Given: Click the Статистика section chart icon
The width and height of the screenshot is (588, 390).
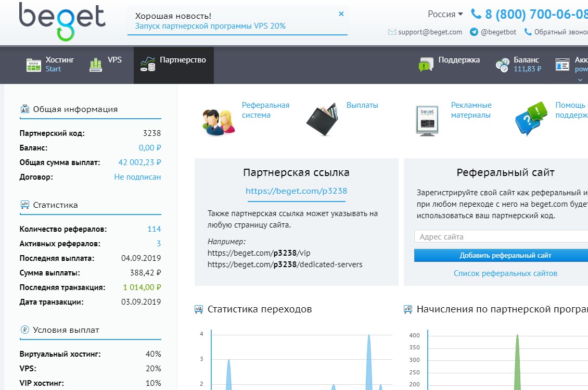Looking at the screenshot, I should click(25, 205).
